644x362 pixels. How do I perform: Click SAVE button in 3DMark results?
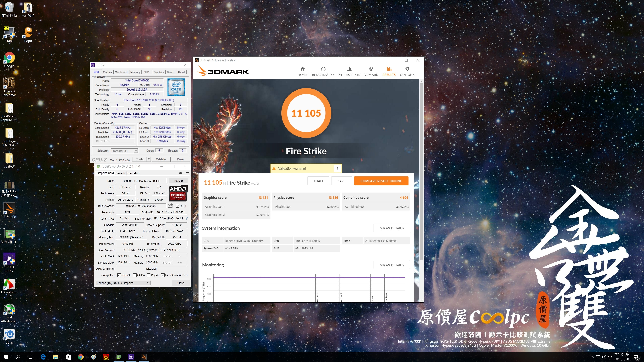(x=341, y=181)
